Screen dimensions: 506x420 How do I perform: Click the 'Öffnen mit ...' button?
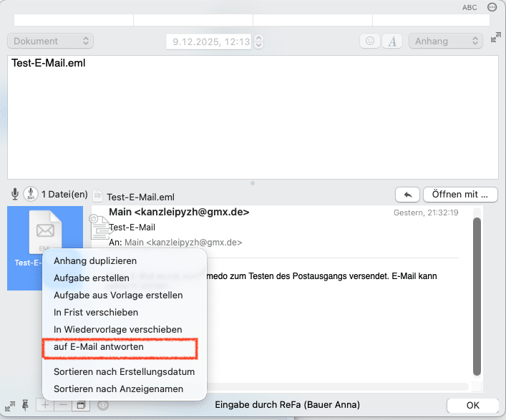tap(460, 194)
